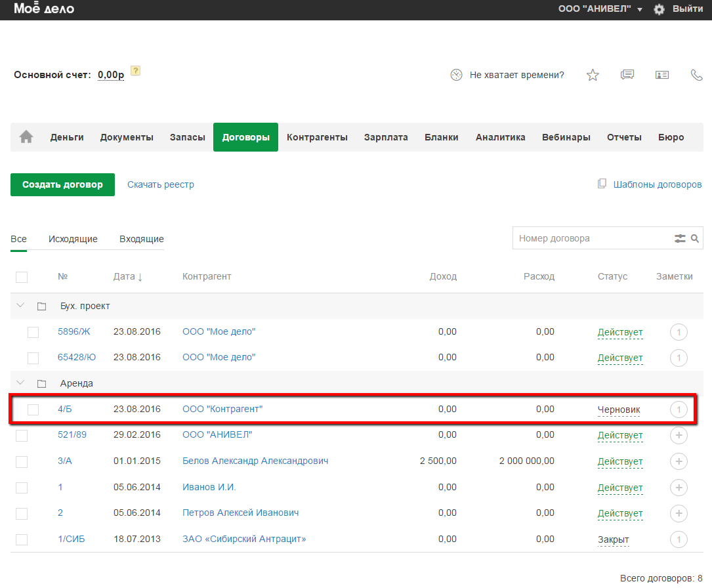Check the box for contract 1/СИБ
This screenshot has height=588, width=712.
click(x=22, y=539)
